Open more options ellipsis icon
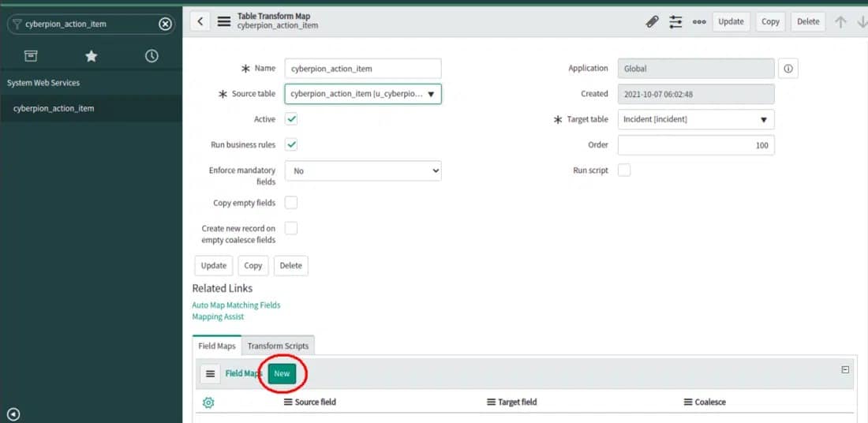Image resolution: width=868 pixels, height=423 pixels. tap(699, 22)
